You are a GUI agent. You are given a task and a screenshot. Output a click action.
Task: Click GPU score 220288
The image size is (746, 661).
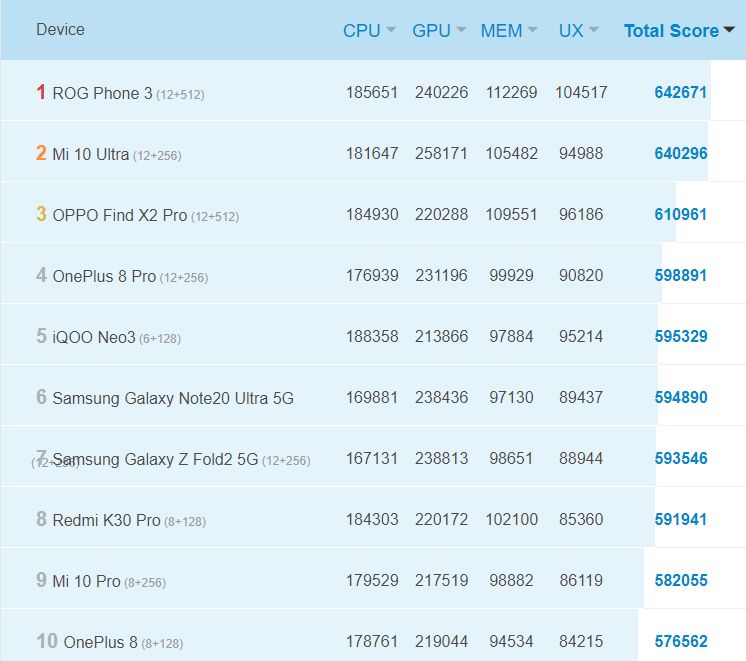pyautogui.click(x=442, y=214)
